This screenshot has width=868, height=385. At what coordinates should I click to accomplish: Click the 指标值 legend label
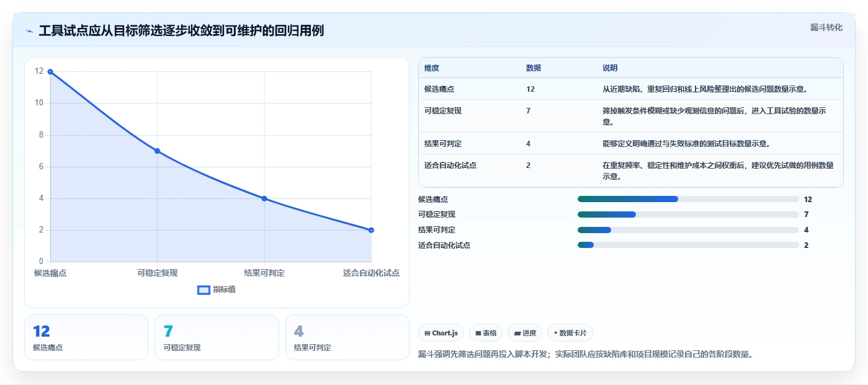pos(224,290)
